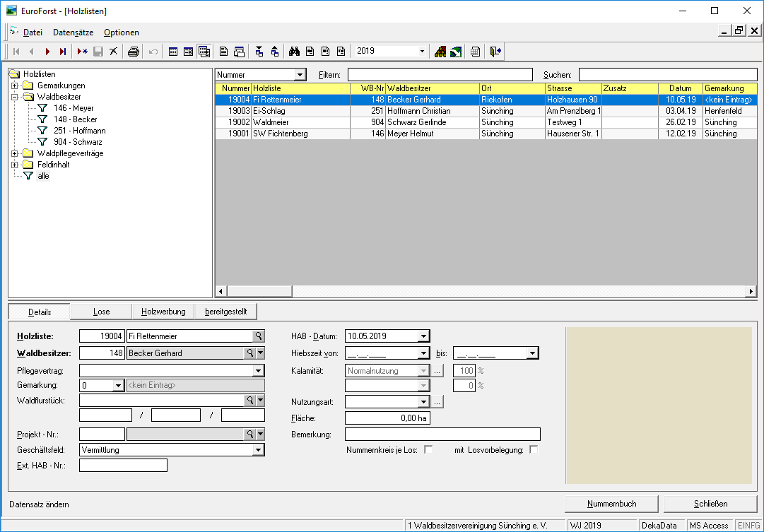Go to first record with toolbar arrow
Screen dimensions: 764x532
(x=16, y=51)
